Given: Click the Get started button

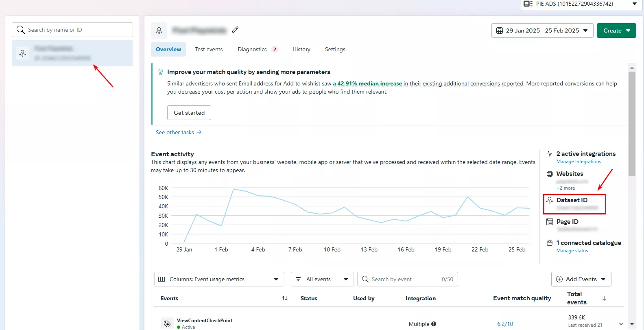Looking at the screenshot, I should [189, 113].
